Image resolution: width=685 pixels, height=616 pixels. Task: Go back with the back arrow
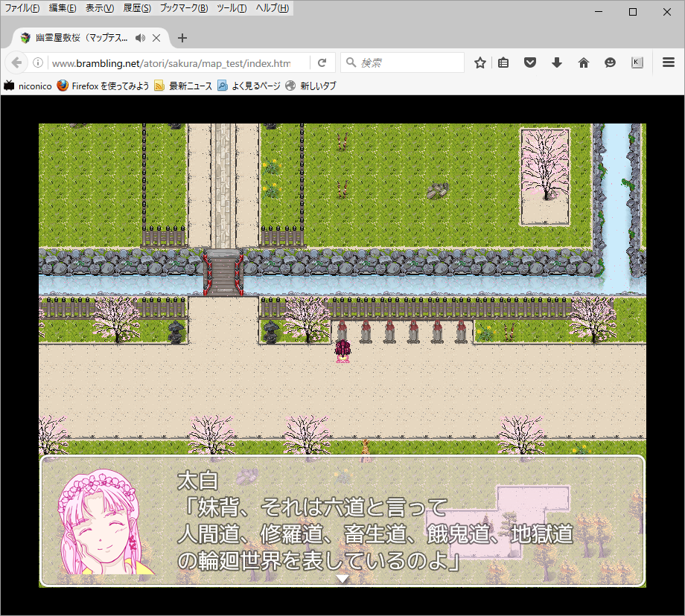tap(16, 63)
